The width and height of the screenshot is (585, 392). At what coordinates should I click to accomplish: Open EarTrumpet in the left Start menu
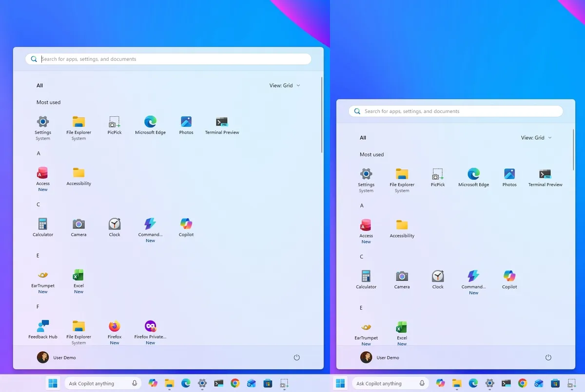[43, 281]
